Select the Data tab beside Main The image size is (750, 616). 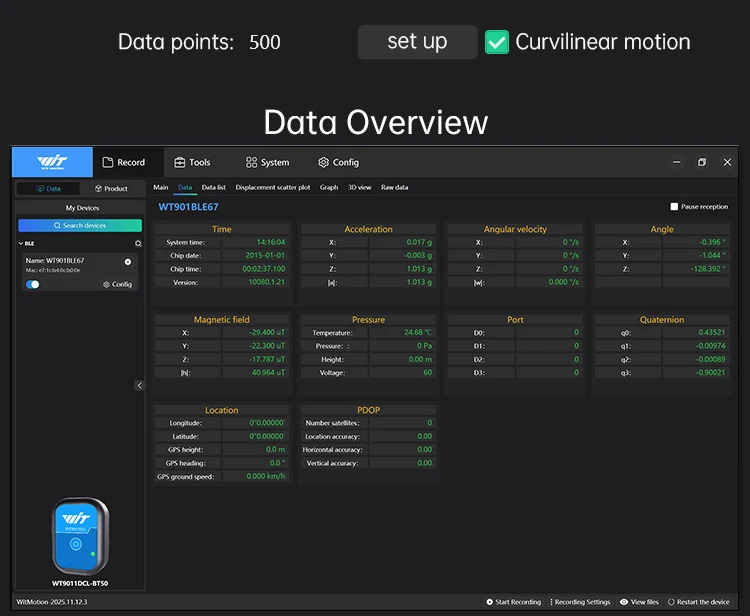(185, 187)
